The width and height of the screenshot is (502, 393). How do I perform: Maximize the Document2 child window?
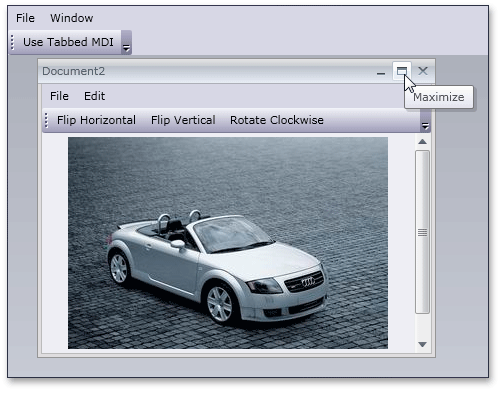(x=402, y=71)
